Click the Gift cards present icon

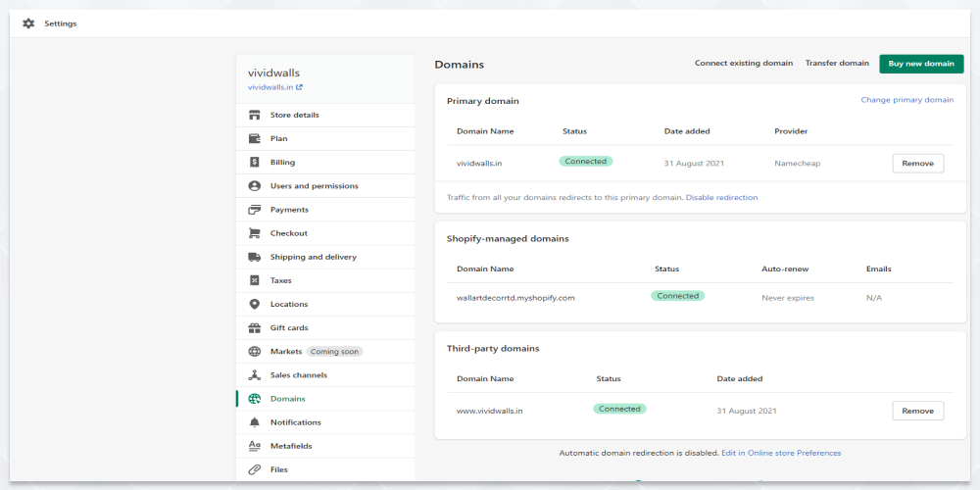[255, 327]
